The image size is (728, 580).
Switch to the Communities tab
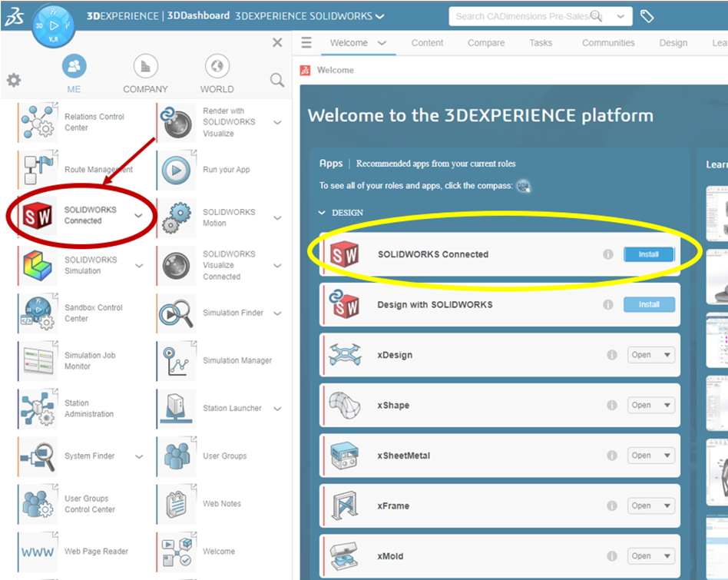tap(608, 43)
